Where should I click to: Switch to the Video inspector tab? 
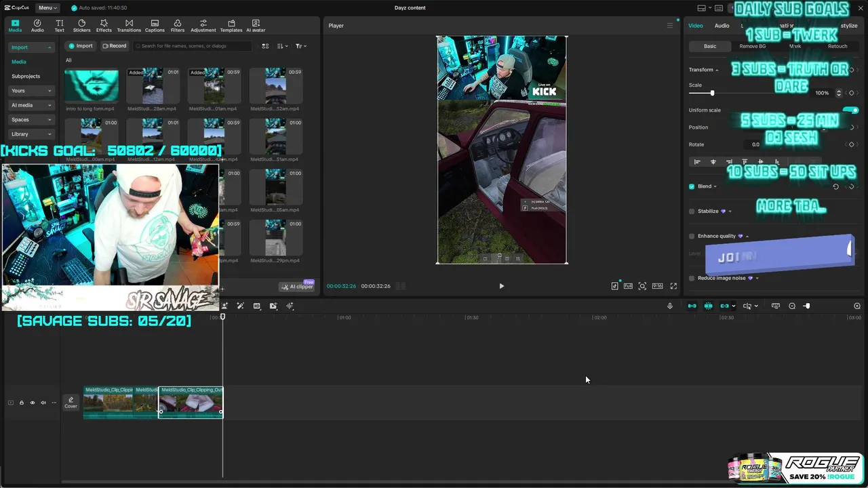tap(696, 26)
